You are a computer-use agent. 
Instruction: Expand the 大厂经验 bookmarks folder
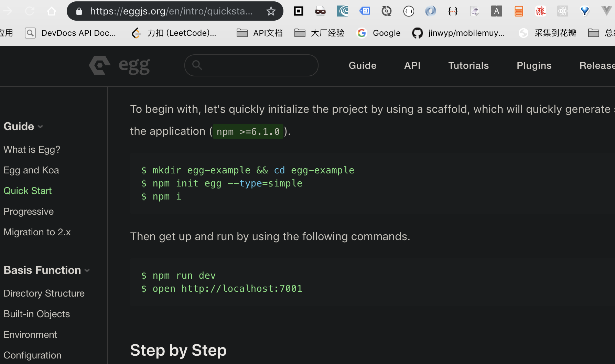click(x=320, y=33)
